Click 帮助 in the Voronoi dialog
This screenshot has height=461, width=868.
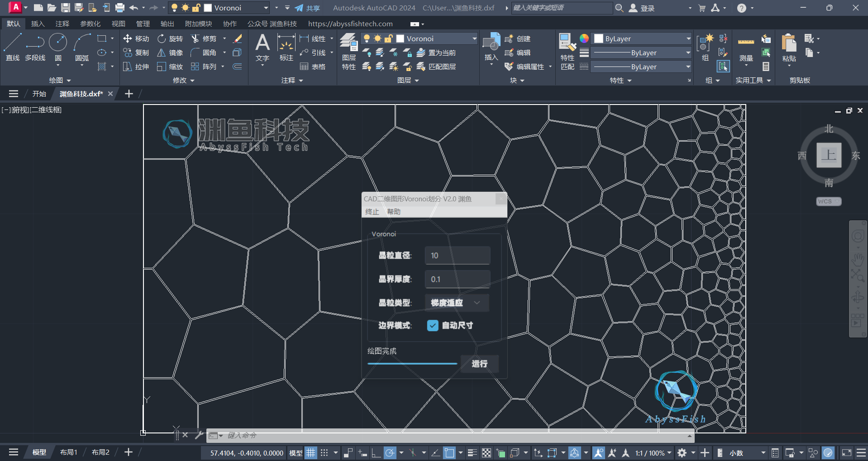394,212
